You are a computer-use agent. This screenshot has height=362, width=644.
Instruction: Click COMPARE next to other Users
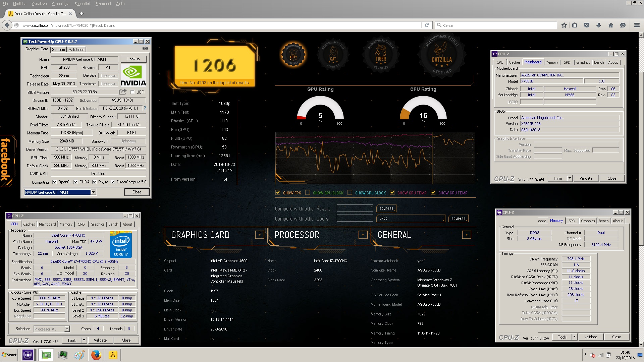458,219
